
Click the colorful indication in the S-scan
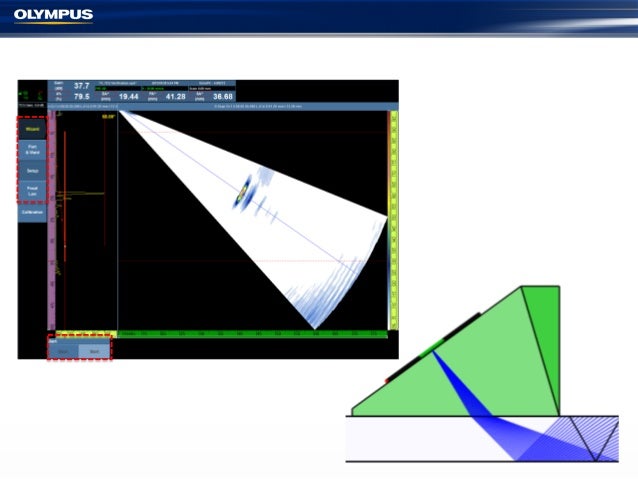243,190
